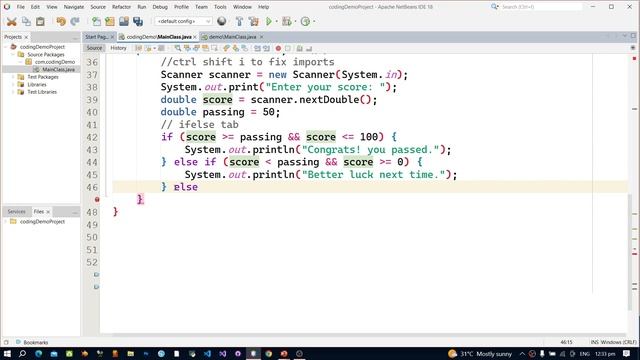The height and width of the screenshot is (360, 640).
Task: Select com.codingDemo package node
Action: tap(55, 62)
